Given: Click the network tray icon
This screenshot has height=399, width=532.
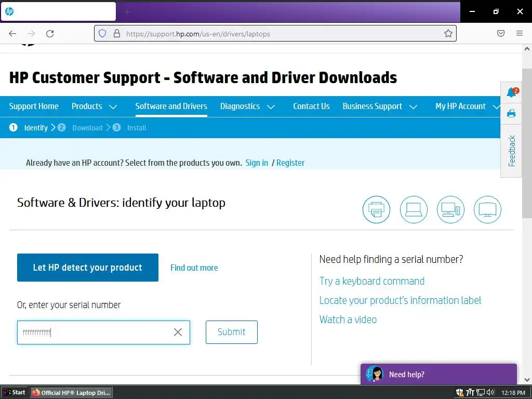Looking at the screenshot, I should [x=481, y=393].
